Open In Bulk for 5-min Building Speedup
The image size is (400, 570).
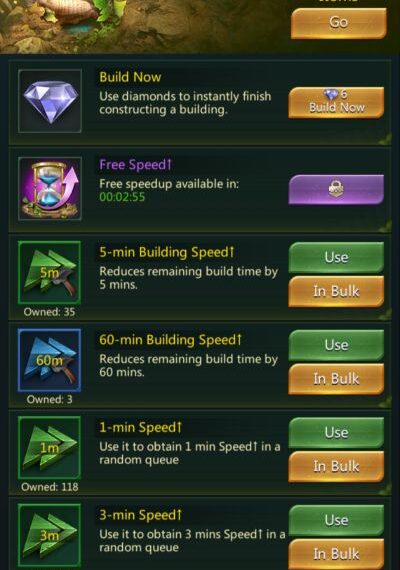(x=336, y=291)
